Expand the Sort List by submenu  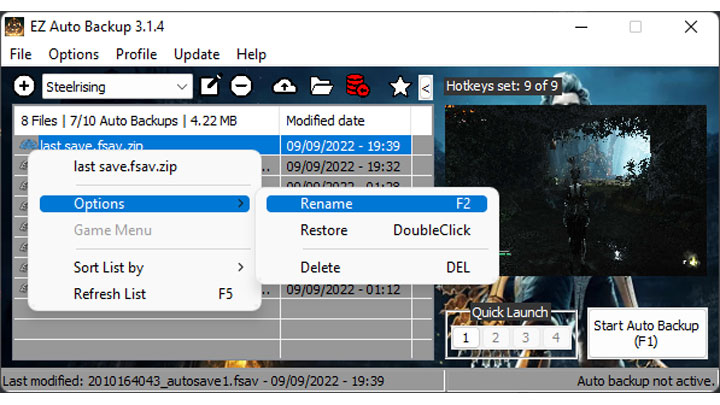point(145,267)
